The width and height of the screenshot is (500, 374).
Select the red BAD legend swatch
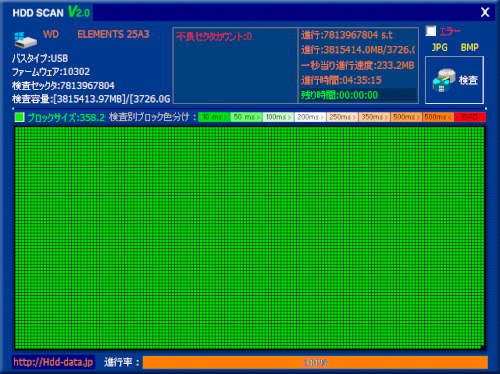pyautogui.click(x=470, y=117)
